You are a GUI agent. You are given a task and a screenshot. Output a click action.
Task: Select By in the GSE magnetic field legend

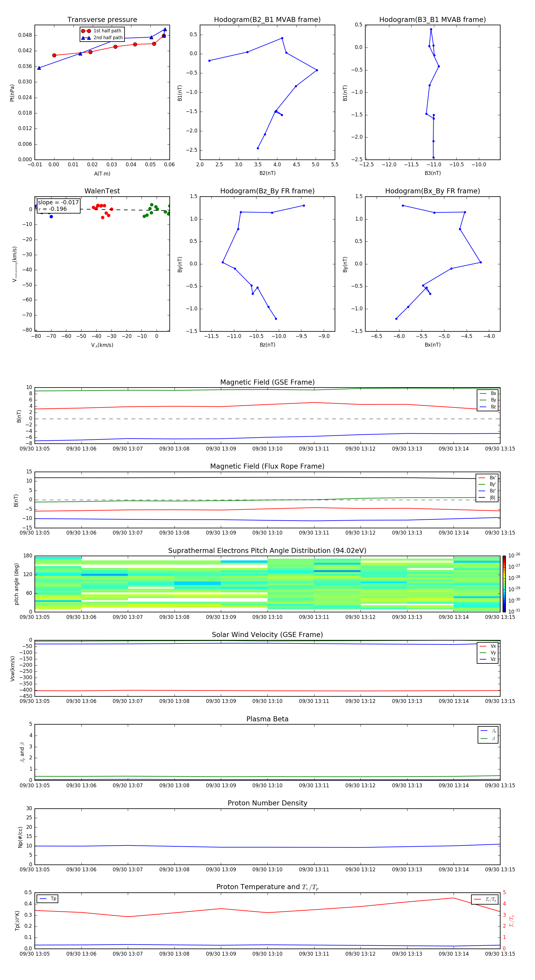click(488, 400)
